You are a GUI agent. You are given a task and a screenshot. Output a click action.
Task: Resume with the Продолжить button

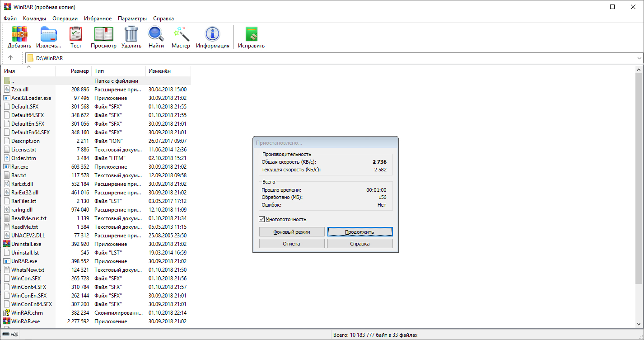[360, 232]
